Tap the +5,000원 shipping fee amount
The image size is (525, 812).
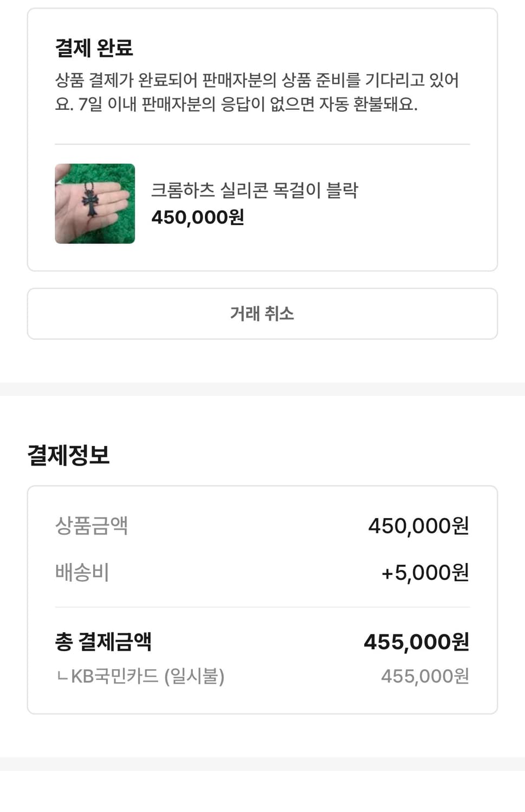tap(425, 573)
